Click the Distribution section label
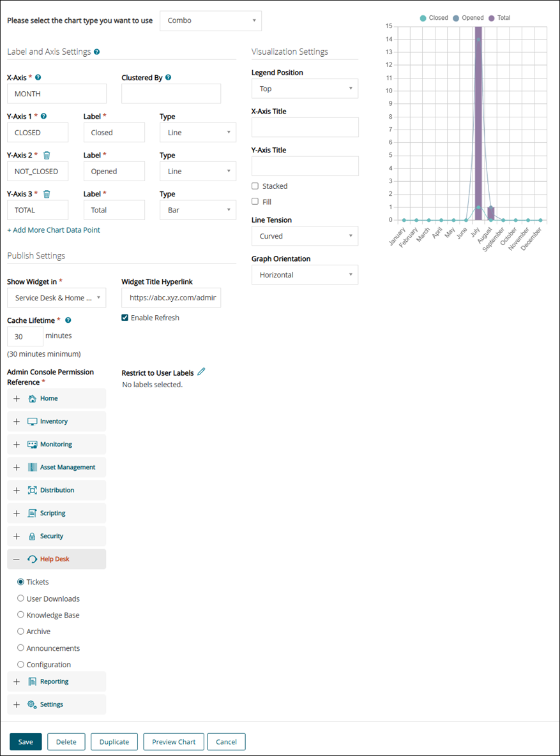Viewport: 560px width, 756px height. click(x=57, y=491)
